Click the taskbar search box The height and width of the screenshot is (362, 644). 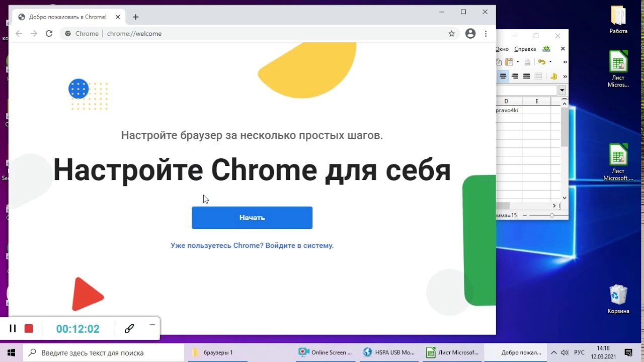coord(104,352)
